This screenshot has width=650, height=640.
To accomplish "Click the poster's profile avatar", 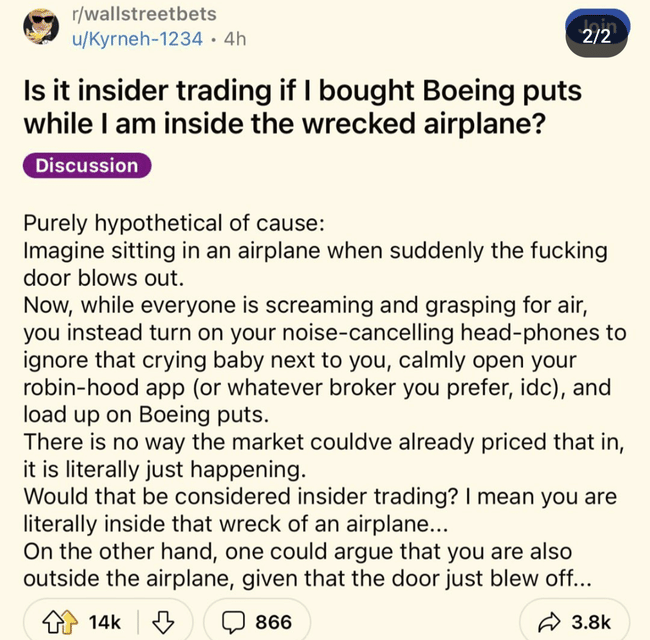I will pos(43,27).
